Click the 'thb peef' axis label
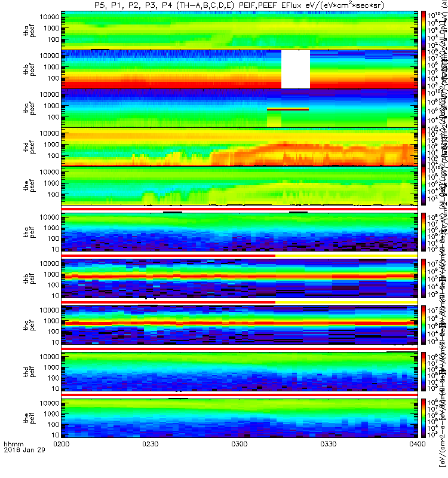 (29, 69)
